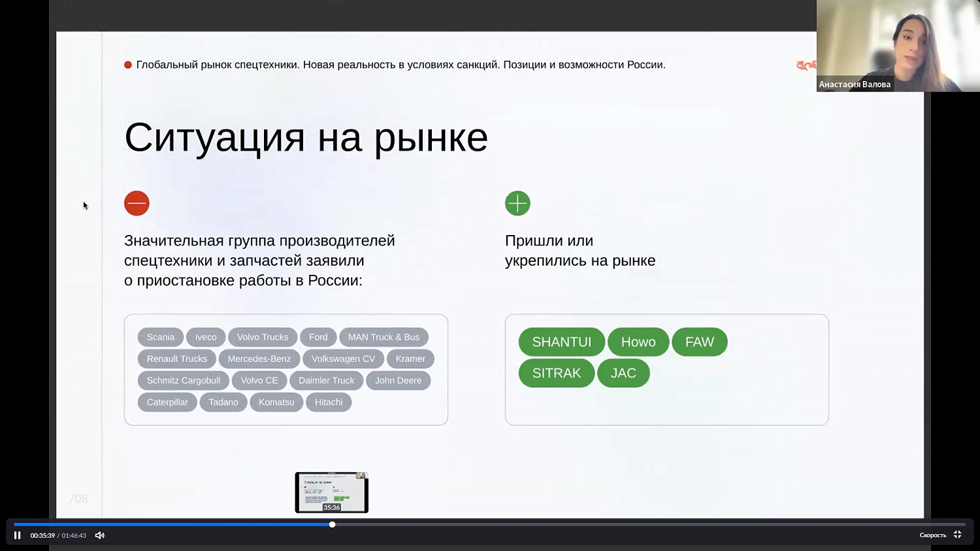
Task: Mute the video with the speaker icon
Action: point(100,535)
